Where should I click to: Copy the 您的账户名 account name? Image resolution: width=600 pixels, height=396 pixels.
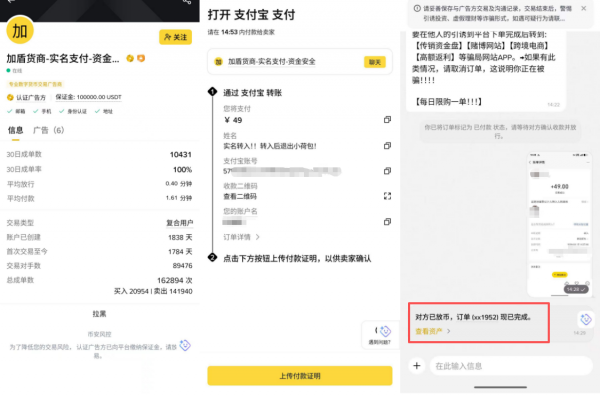tap(387, 222)
